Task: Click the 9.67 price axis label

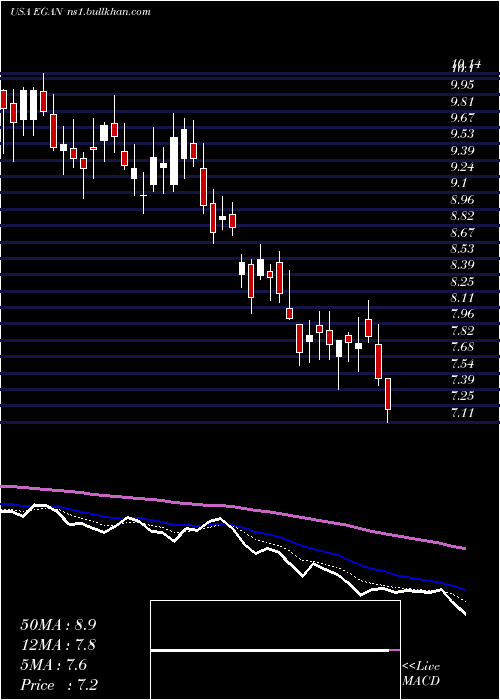Action: click(x=462, y=118)
